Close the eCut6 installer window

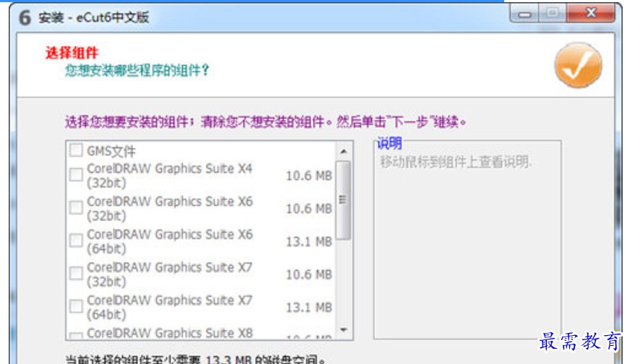coord(591,13)
